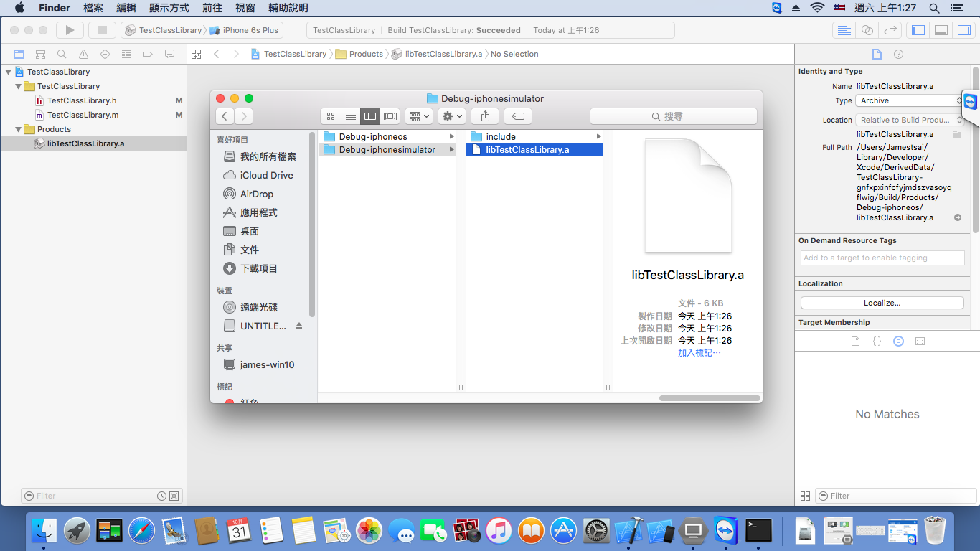Collapse the TestClassLibrary project root

pos(8,72)
